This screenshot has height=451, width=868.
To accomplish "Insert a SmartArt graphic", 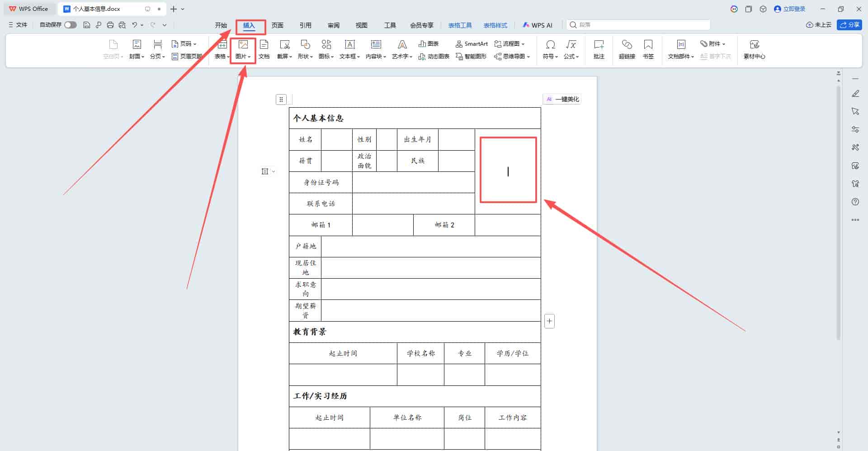I will (x=472, y=44).
